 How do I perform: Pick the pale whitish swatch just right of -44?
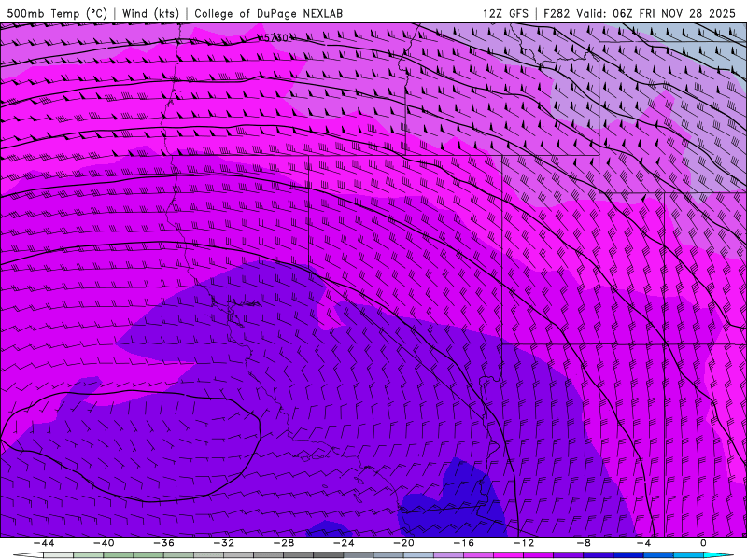pos(59,555)
